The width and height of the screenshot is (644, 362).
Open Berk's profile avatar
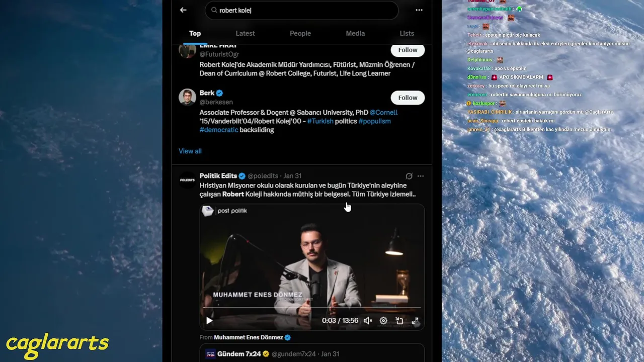pyautogui.click(x=187, y=97)
